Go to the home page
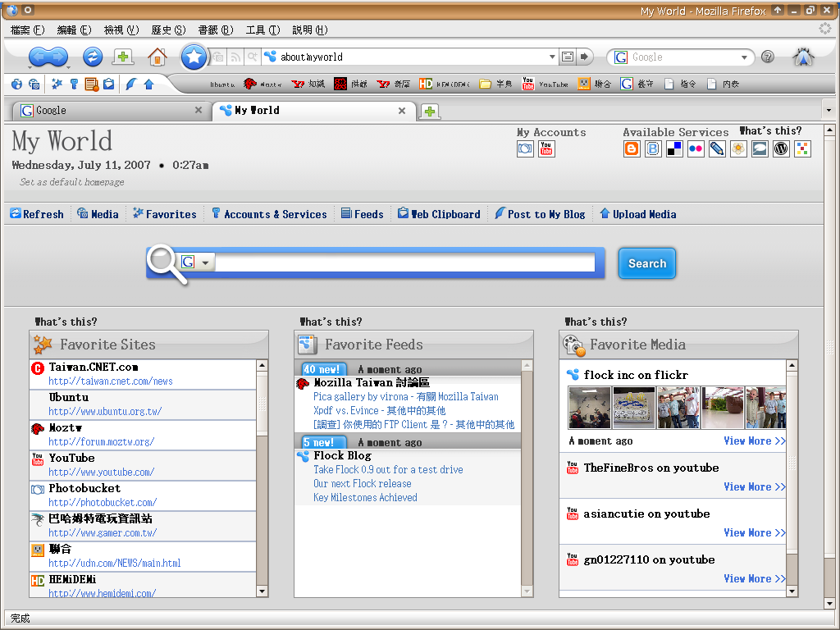The width and height of the screenshot is (840, 630). pos(157,57)
